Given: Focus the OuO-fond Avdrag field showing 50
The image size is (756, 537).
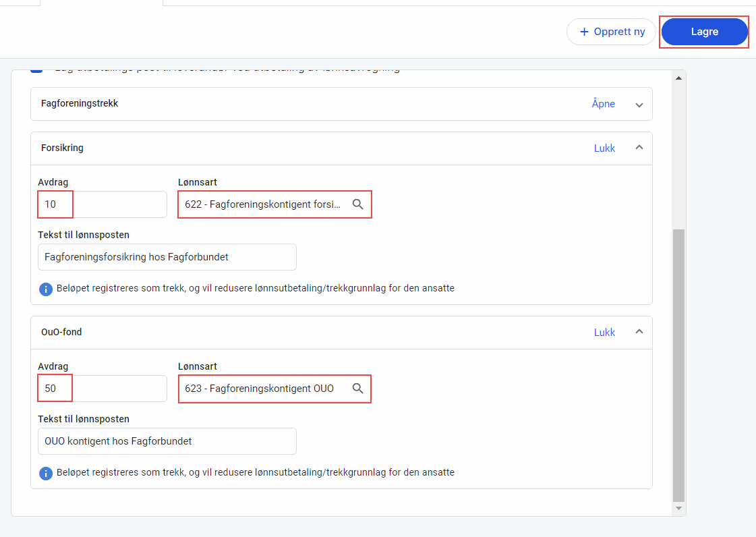Looking at the screenshot, I should [x=101, y=389].
